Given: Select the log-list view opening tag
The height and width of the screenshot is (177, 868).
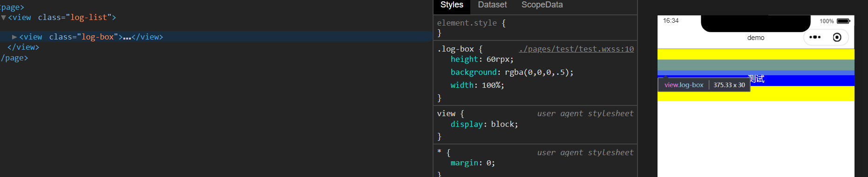Looking at the screenshot, I should [x=62, y=18].
